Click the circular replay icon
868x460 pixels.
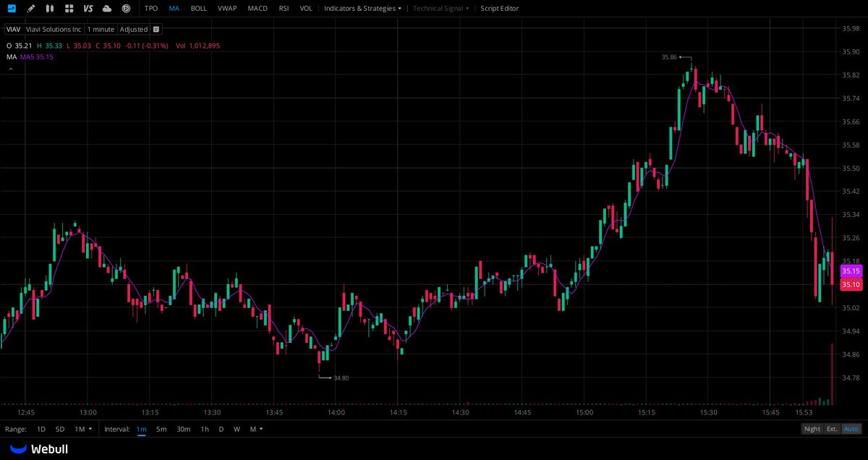click(x=126, y=9)
